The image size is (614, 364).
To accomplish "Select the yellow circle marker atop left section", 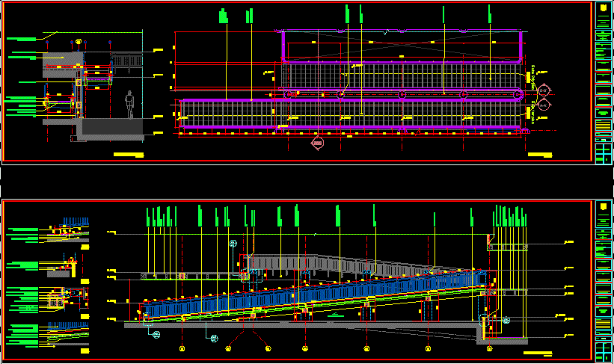I will pos(78,40).
